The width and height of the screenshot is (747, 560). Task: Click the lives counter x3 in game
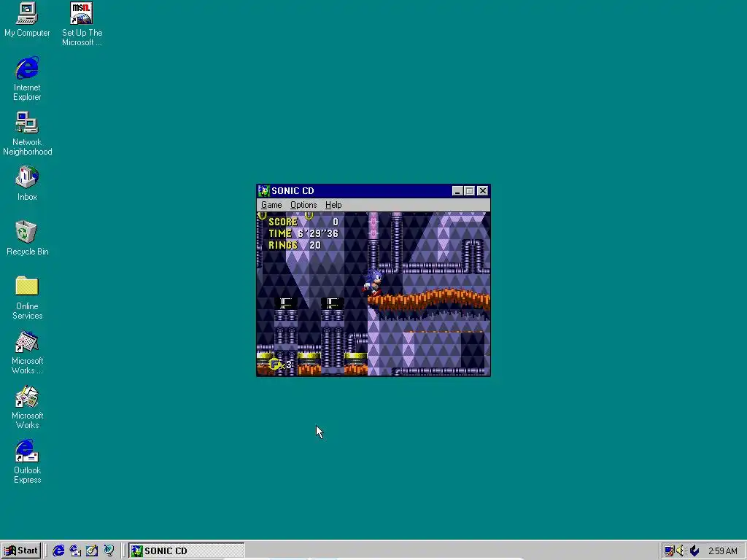point(281,365)
